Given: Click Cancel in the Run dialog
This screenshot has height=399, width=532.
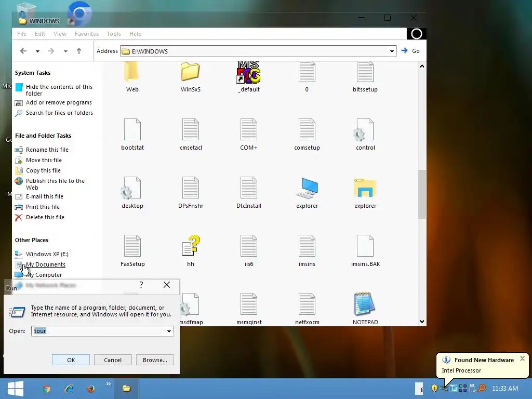Looking at the screenshot, I should (113, 360).
